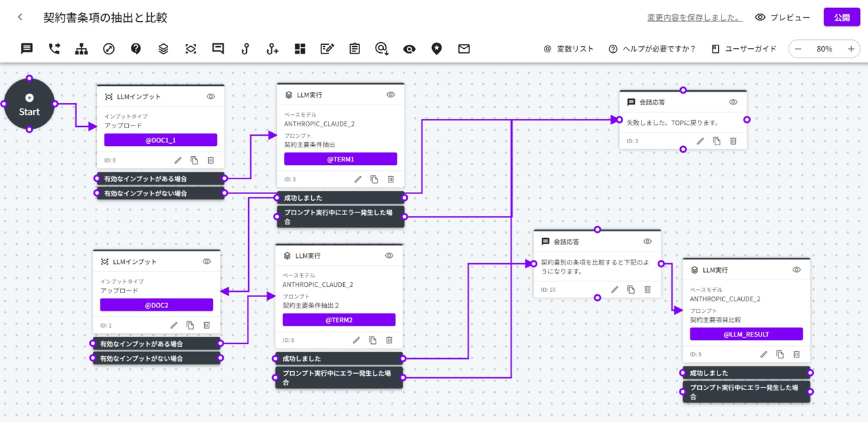
Task: Go back using the left chevron arrow
Action: click(x=20, y=18)
